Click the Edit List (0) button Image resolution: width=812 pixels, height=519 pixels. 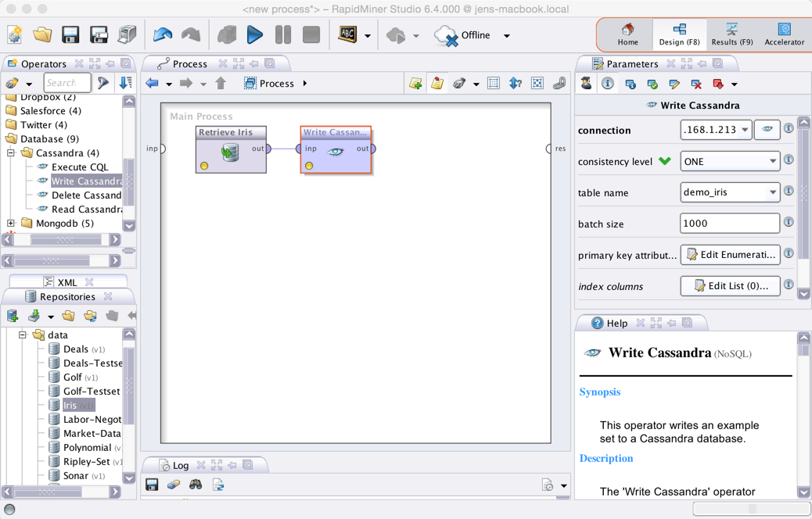tap(730, 286)
